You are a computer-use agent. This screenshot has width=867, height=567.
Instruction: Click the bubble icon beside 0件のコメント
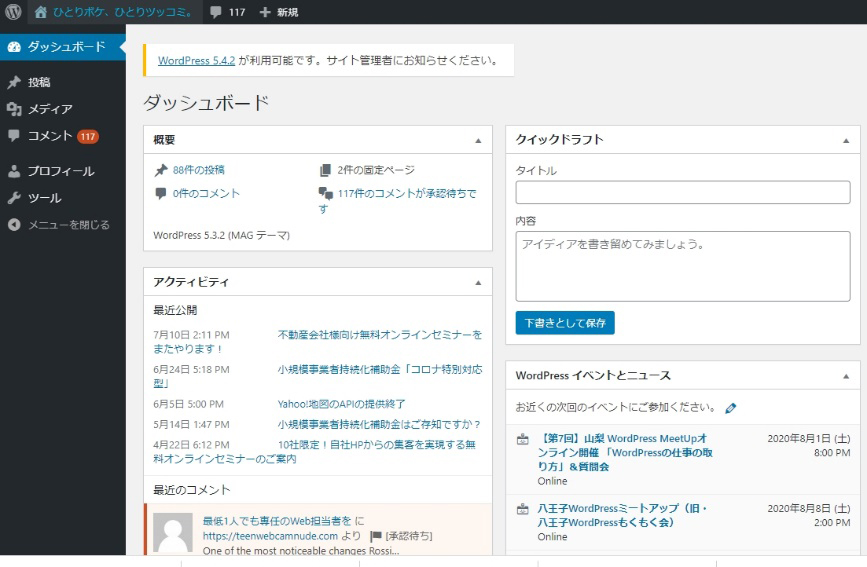click(x=161, y=194)
